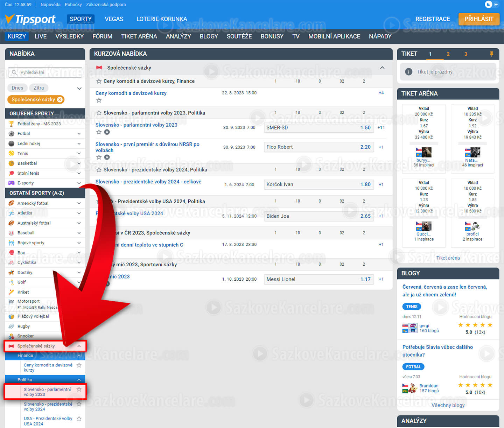This screenshot has height=428, width=504.
Task: Bet on Fico Robert at 2.20
Action: (319, 147)
